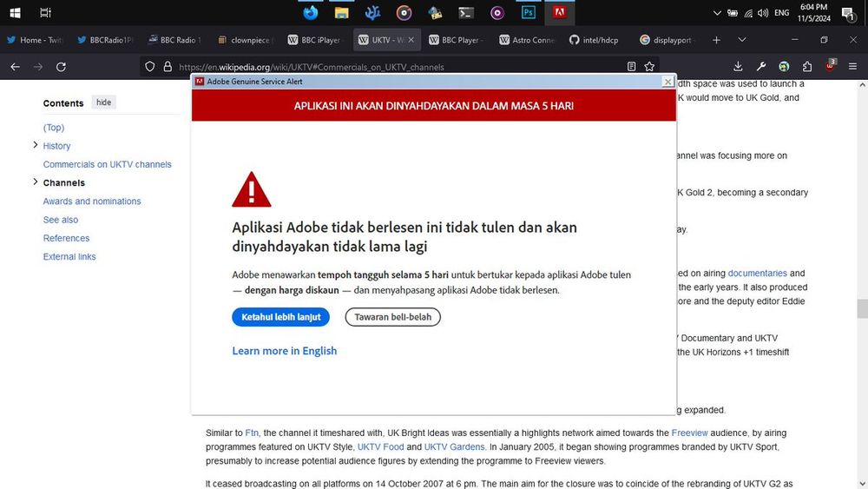Open the Ftn article link
The height and width of the screenshot is (489, 868).
tap(252, 433)
